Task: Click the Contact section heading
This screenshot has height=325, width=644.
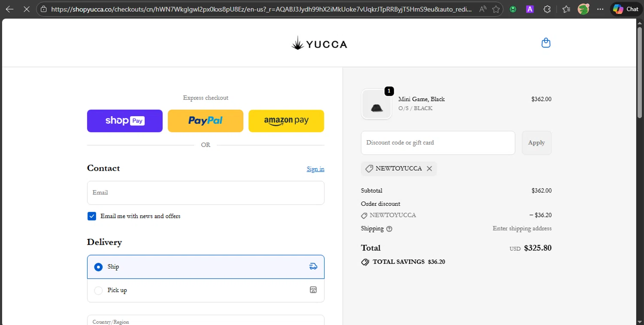Action: point(103,168)
